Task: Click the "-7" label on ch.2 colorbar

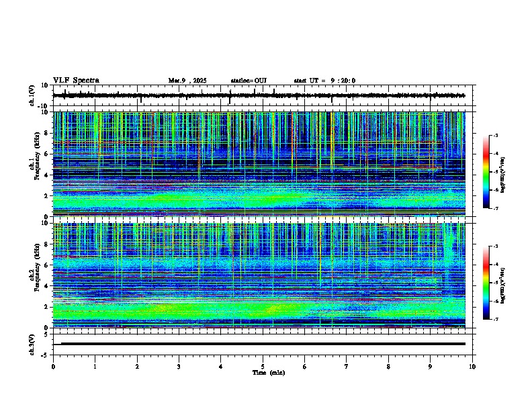Action: tap(495, 319)
